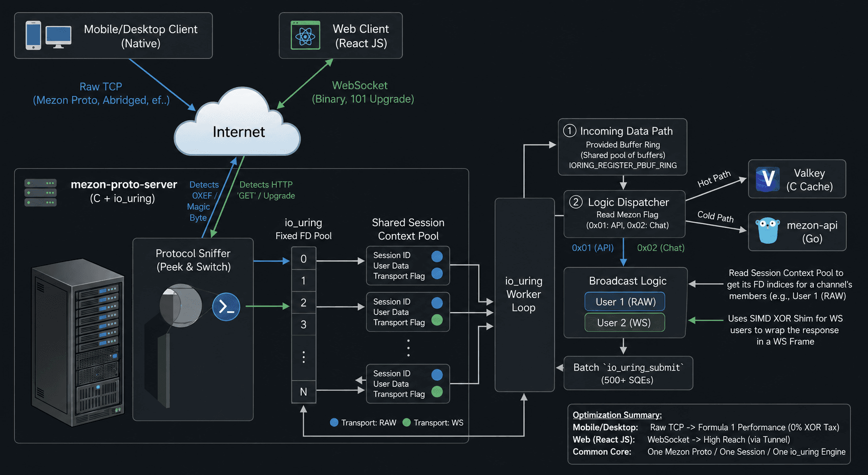This screenshot has height=475, width=868.
Task: Click the Batch io_uring_submit box
Action: (628, 373)
